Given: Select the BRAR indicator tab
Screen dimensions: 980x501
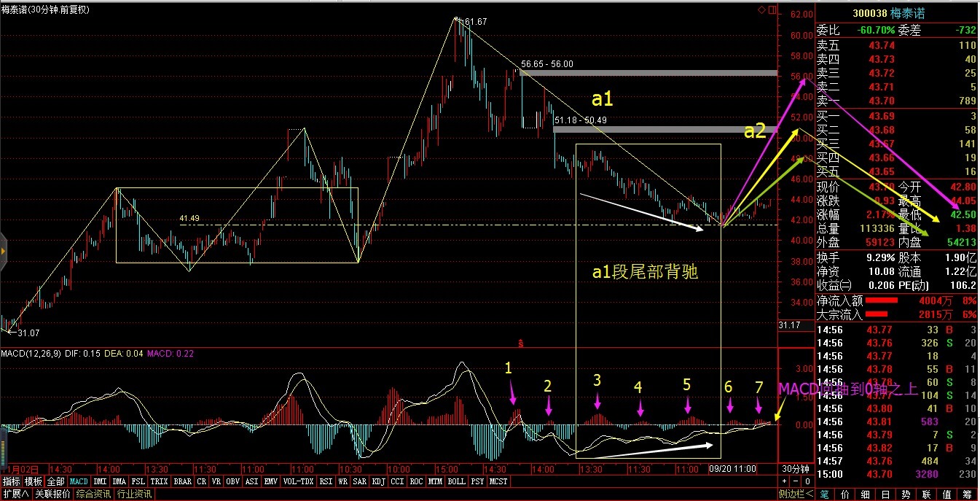Looking at the screenshot, I should point(183,481).
